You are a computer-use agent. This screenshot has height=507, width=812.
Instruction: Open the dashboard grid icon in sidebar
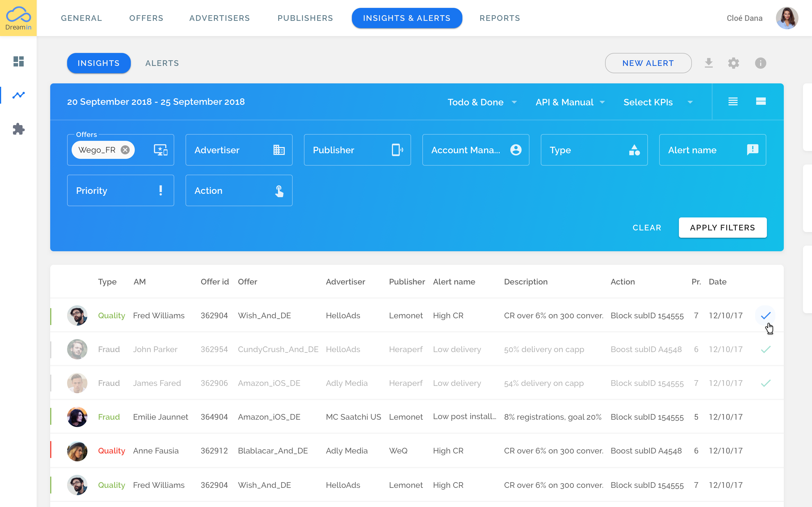[18, 62]
